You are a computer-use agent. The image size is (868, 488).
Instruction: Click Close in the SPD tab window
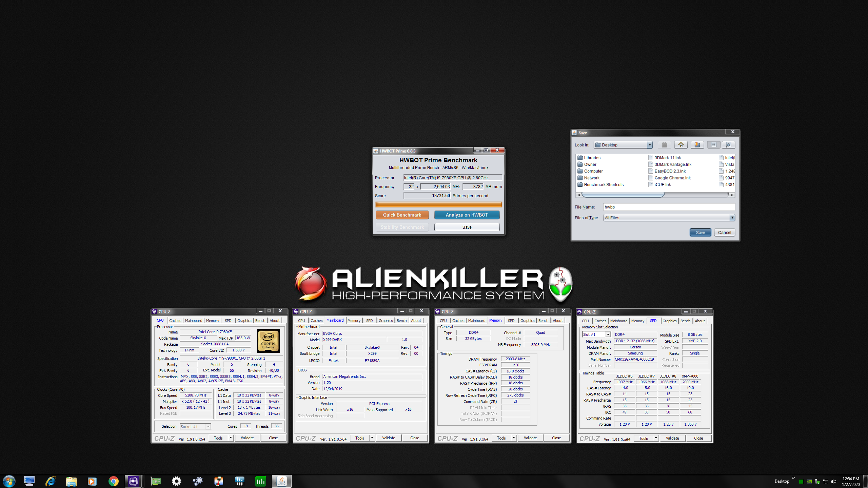click(698, 438)
